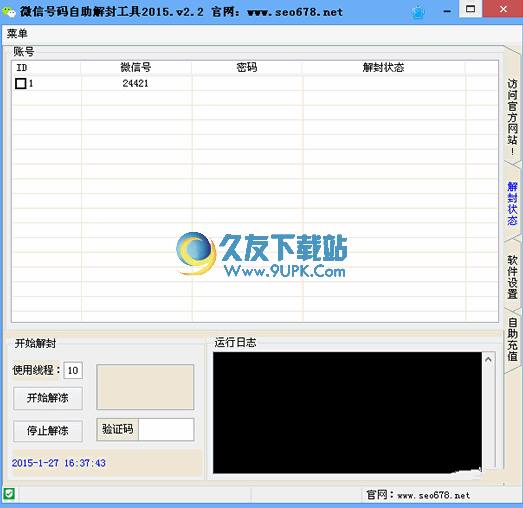Click the 微信号 column header

[136, 67]
